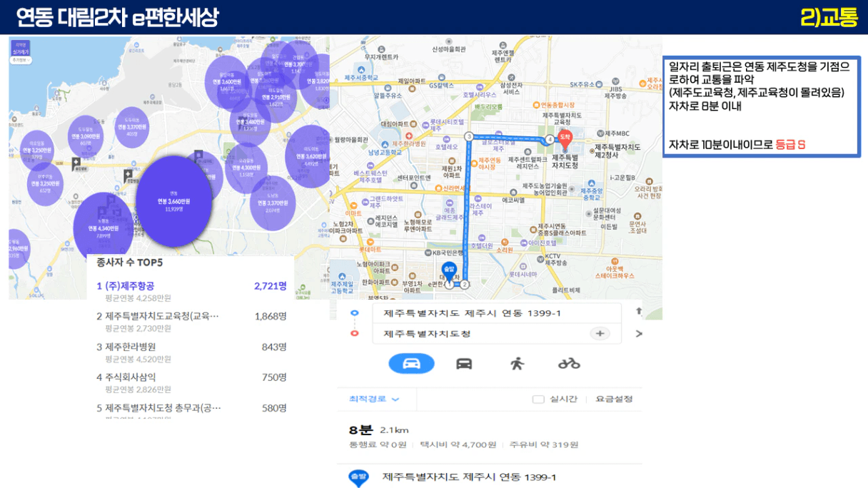Click the slide title 연동 대림2차 e편한세상

click(118, 17)
